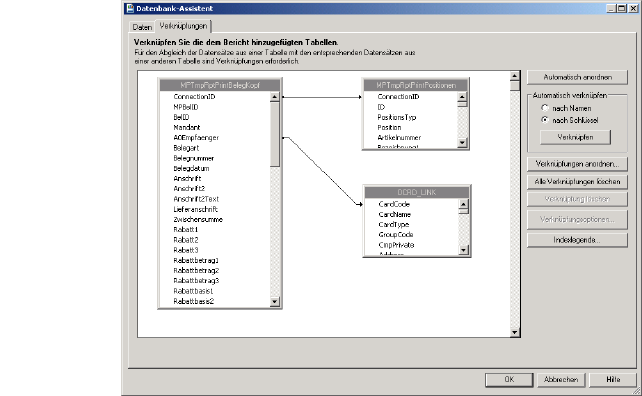
Task: Click scroll up arrow in BelegKopf table
Action: [x=275, y=97]
